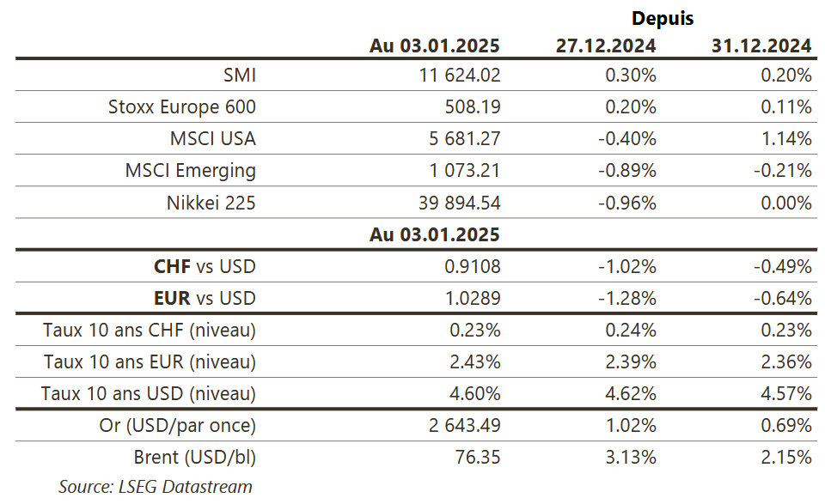Screen dimensions: 825x504
Task: Click the Depuis column group header
Action: (x=662, y=18)
